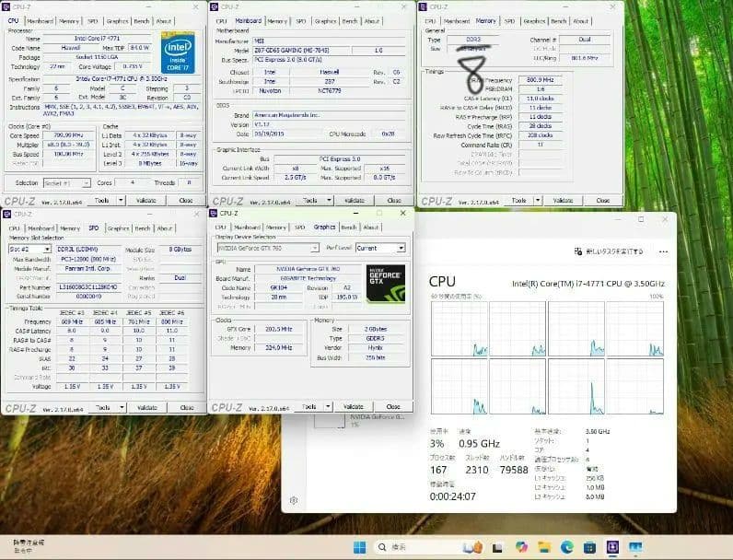This screenshot has width=733, height=560.
Task: Open Microsoft Edge from the taskbar
Action: pos(567,547)
